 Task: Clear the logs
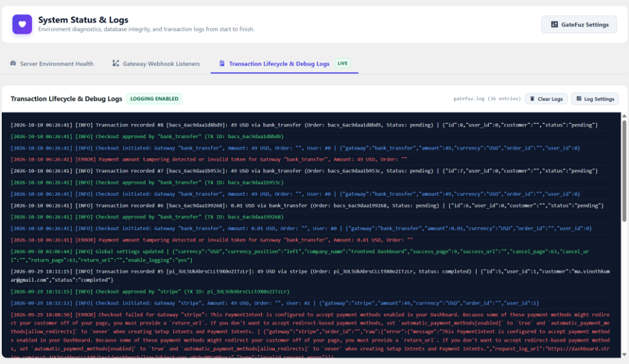click(x=546, y=99)
